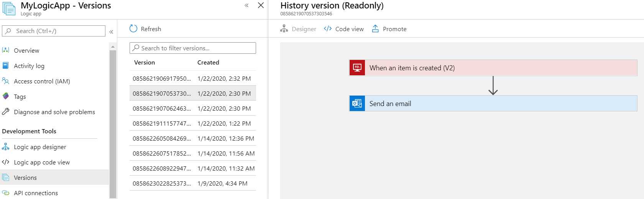Click the Versions icon in sidebar
This screenshot has width=644, height=199.
pyautogui.click(x=6, y=177)
